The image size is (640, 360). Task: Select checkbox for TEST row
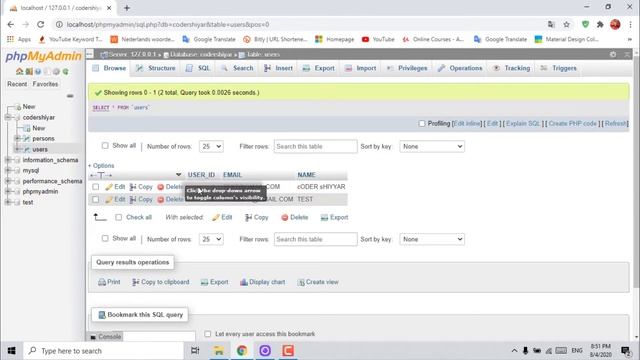pyautogui.click(x=96, y=200)
